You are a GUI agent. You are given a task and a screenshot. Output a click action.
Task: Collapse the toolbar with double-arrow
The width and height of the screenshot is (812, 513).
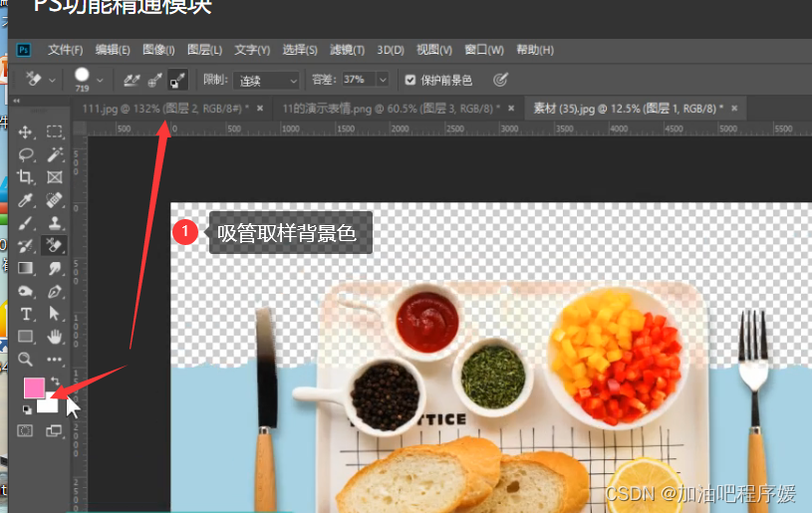pos(17,101)
